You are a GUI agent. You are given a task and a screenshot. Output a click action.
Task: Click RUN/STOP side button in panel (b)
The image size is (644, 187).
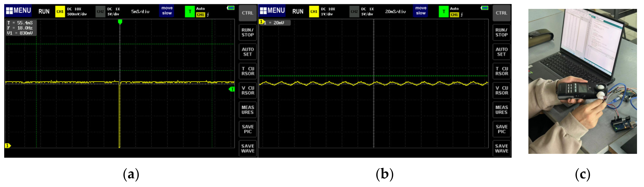pos(502,32)
